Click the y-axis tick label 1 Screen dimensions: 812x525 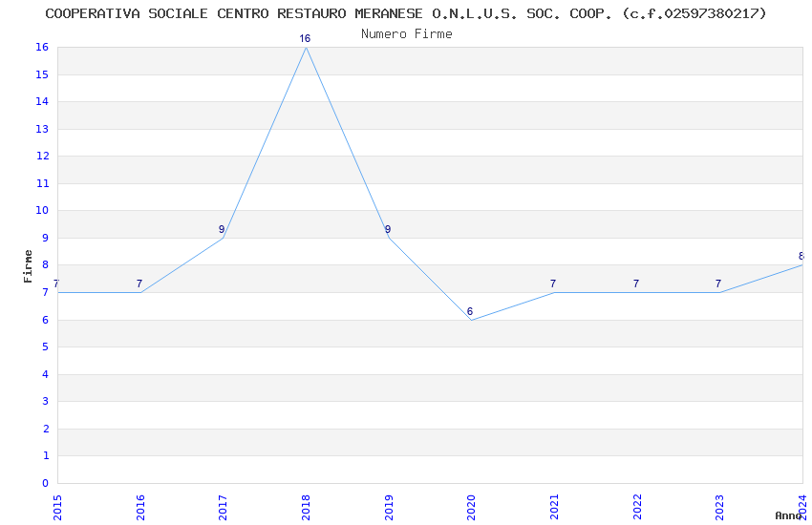(46, 455)
